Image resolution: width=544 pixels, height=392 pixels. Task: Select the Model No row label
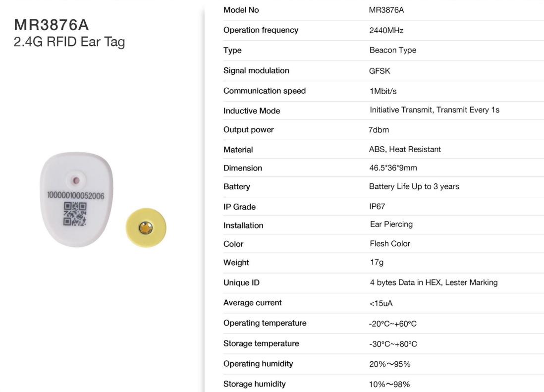[241, 10]
